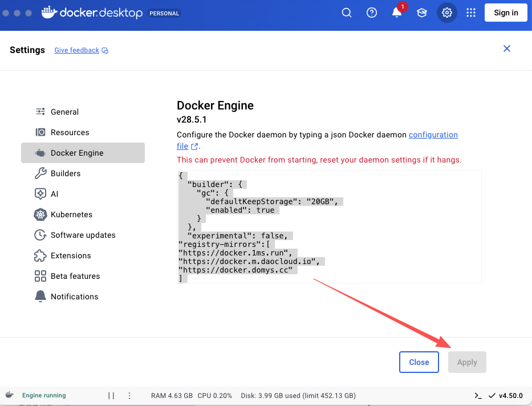Image resolution: width=532 pixels, height=406 pixels.
Task: Open the search magnifier icon
Action: [x=347, y=13]
